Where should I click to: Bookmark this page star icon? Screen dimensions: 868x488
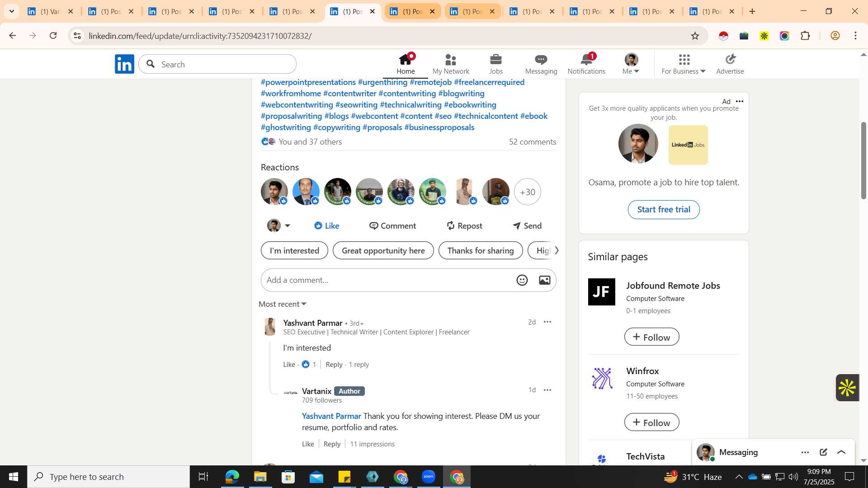coord(695,36)
